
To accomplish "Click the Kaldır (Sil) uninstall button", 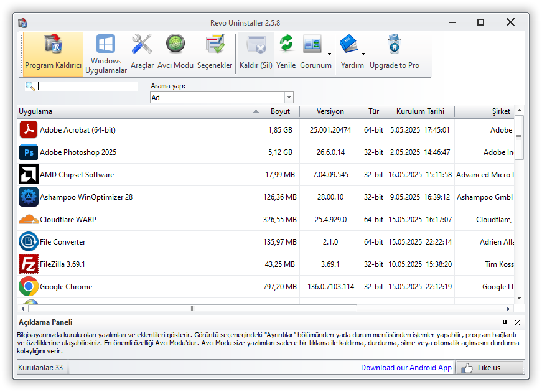I will tap(256, 52).
